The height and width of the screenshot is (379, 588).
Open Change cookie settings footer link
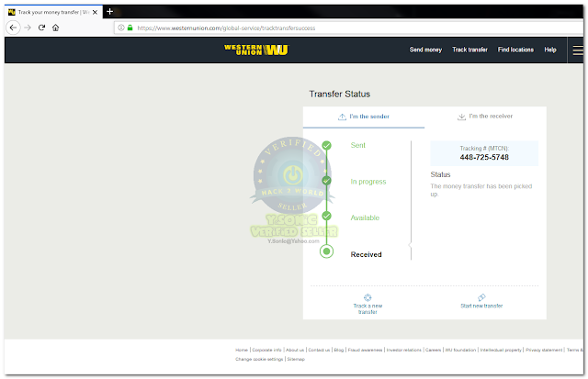tap(259, 359)
